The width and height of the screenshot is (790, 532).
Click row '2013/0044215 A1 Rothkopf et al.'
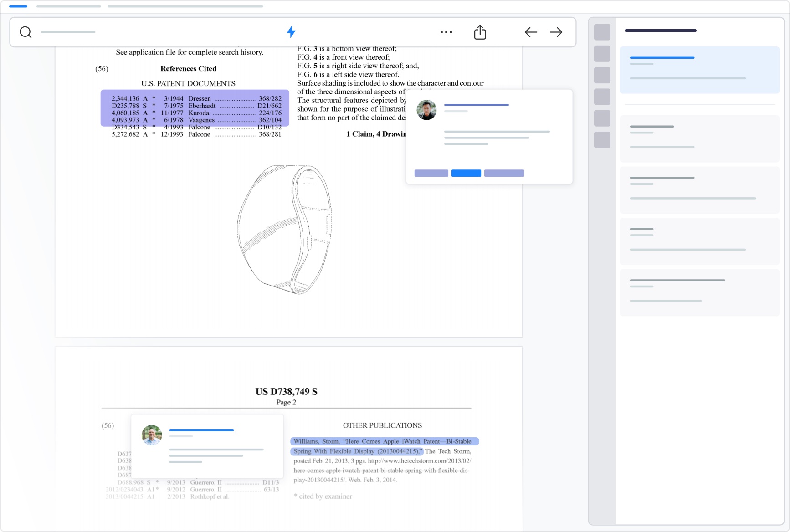(x=167, y=496)
